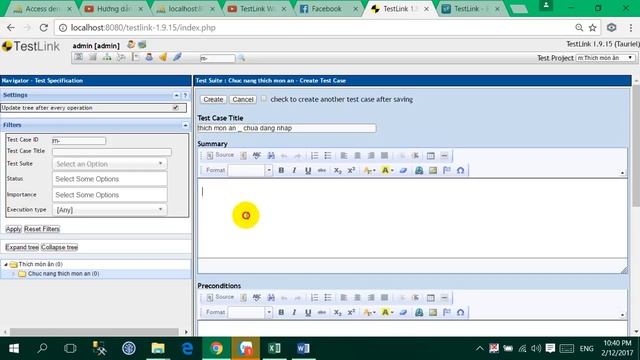Screen dimensions: 640x360
Task: Select Chuc nang thich mon an folder
Action: [63, 273]
